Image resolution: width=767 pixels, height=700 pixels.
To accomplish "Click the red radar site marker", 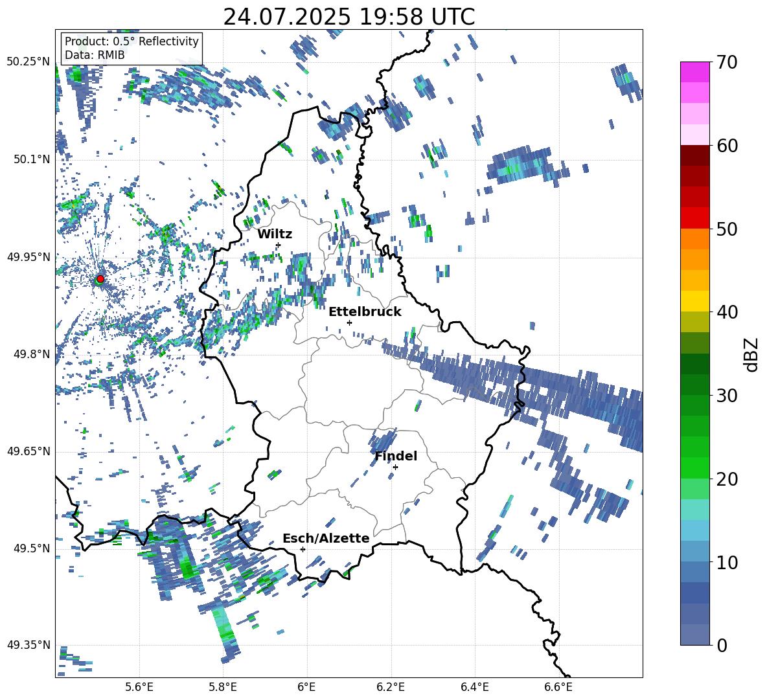I will click(x=100, y=279).
